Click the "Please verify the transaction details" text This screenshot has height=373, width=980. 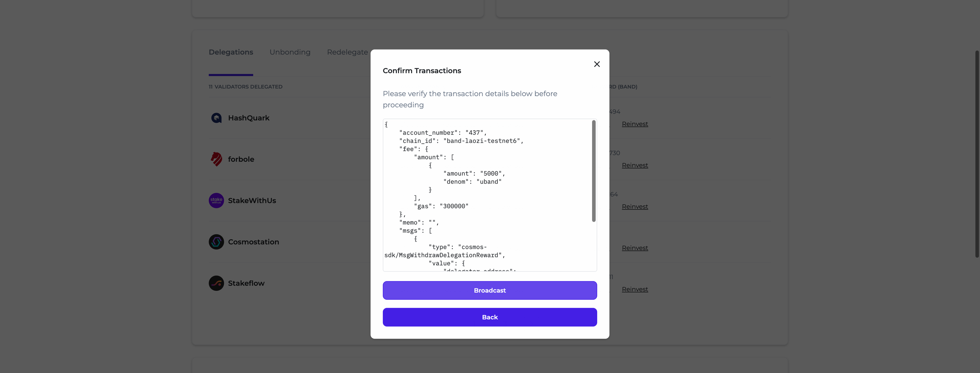[x=470, y=99]
